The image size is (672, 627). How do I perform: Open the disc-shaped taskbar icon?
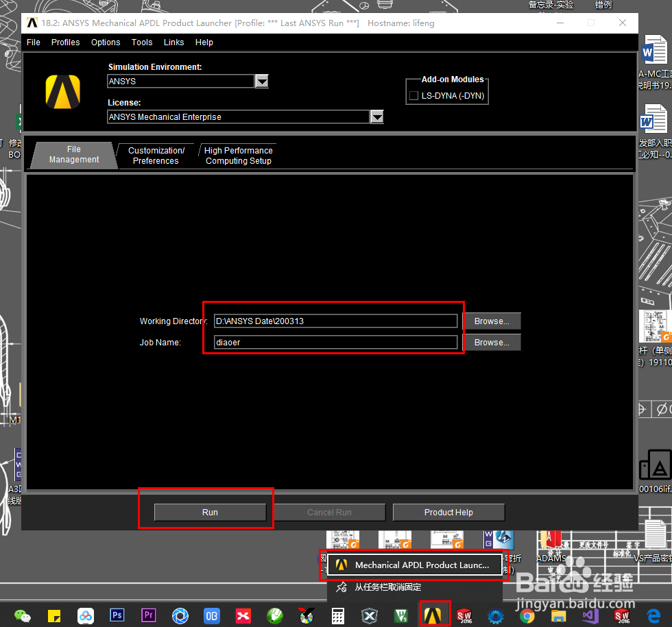pos(306,616)
